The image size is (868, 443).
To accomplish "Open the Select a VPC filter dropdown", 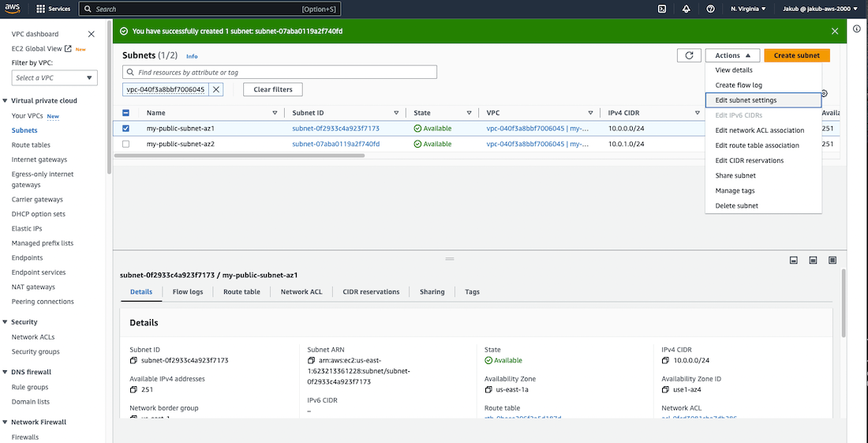I will click(x=55, y=77).
